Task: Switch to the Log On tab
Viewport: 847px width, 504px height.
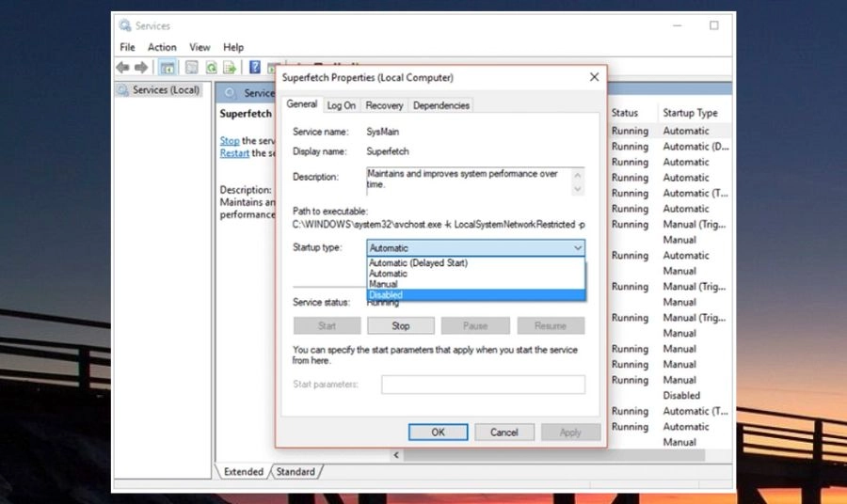Action: pos(342,105)
